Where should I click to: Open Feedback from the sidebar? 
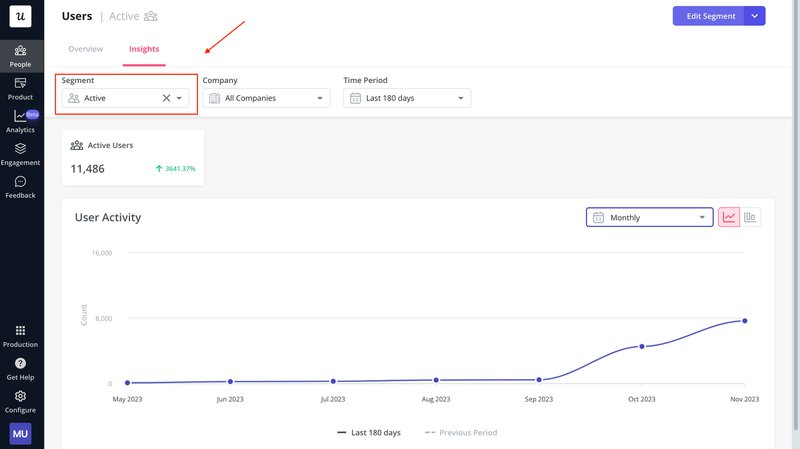pos(20,187)
